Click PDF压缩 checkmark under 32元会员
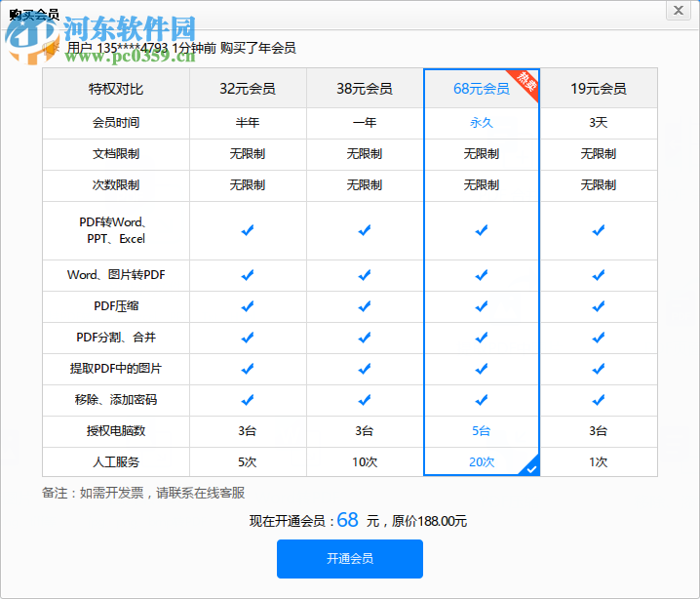The width and height of the screenshot is (700, 599). pos(248,306)
